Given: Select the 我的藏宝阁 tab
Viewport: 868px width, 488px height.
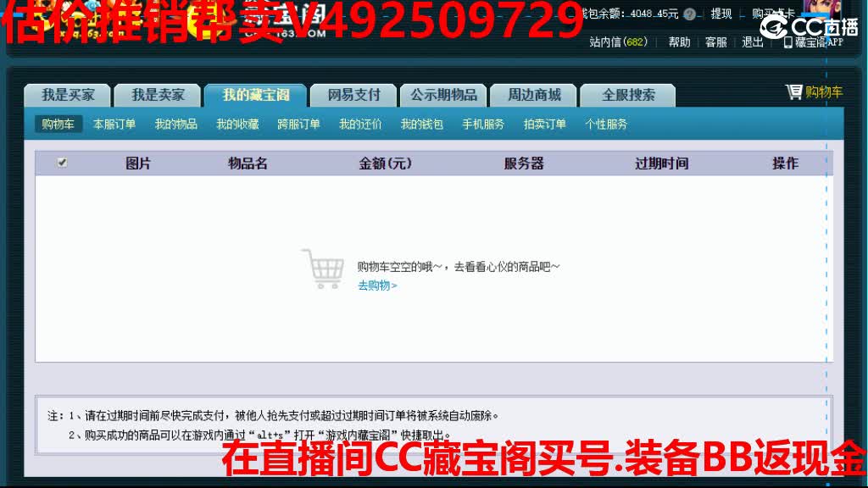Looking at the screenshot, I should (x=256, y=95).
